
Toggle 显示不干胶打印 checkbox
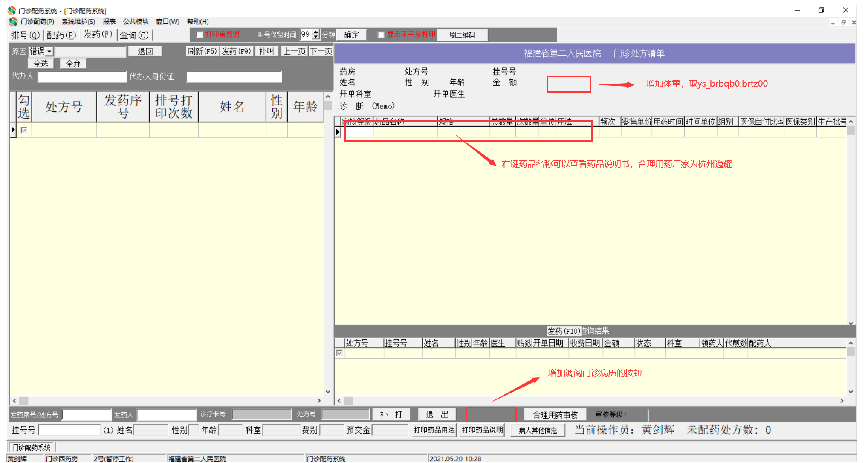(381, 35)
